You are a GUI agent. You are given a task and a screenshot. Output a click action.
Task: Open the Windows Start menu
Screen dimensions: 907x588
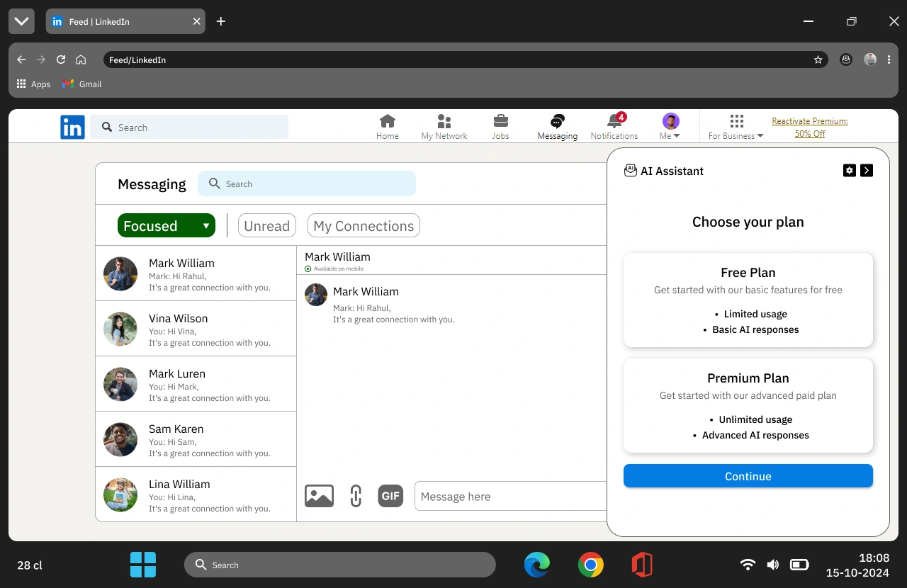point(143,565)
